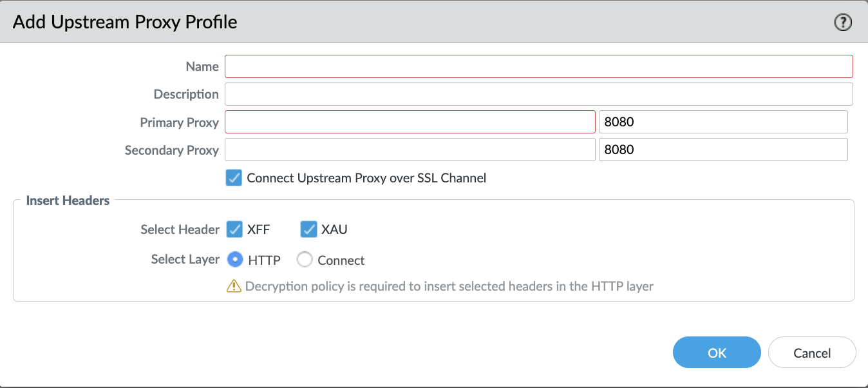Uncheck the XFF header checkbox
Image resolution: width=868 pixels, height=388 pixels.
click(x=234, y=229)
